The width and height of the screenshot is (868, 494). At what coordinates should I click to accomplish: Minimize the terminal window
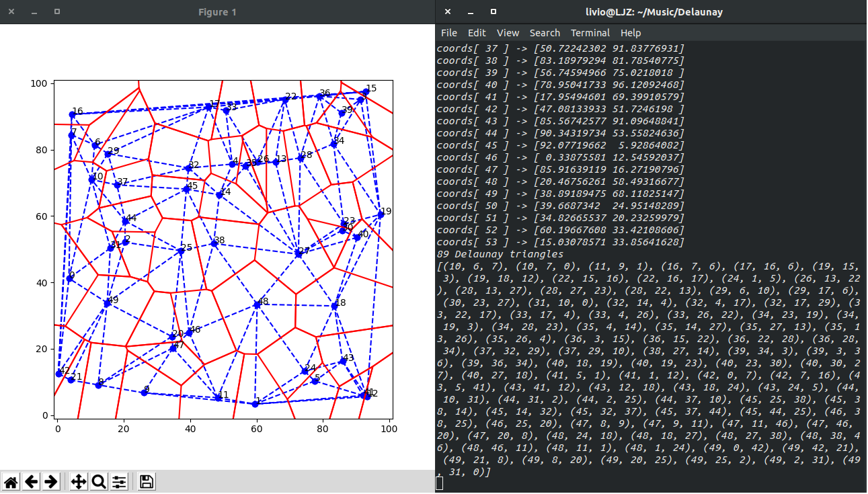(x=471, y=11)
